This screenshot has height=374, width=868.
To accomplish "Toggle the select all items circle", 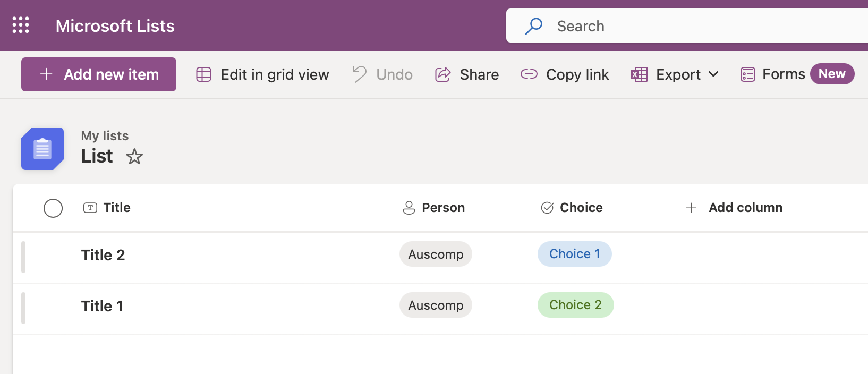I will coord(53,208).
